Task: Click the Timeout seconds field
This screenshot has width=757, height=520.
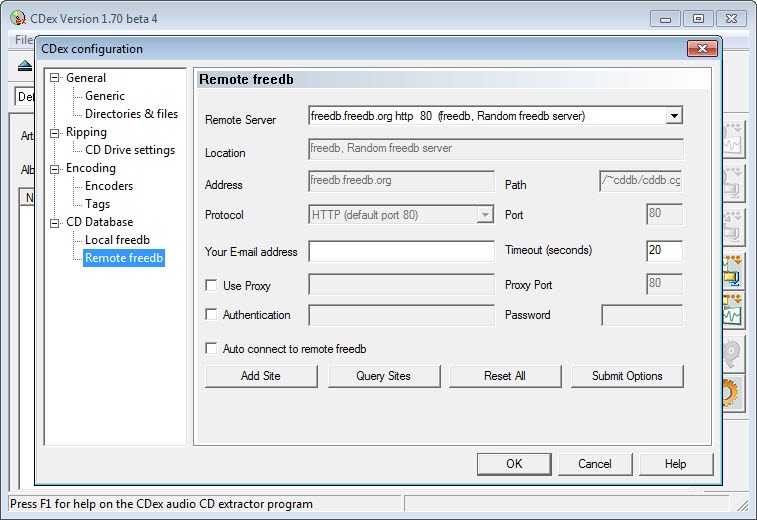Action: (664, 251)
